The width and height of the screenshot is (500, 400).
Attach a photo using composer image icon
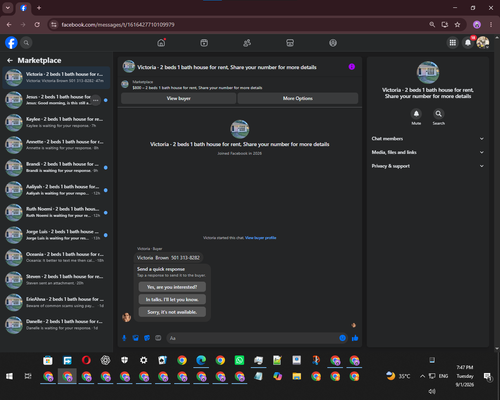[135, 338]
